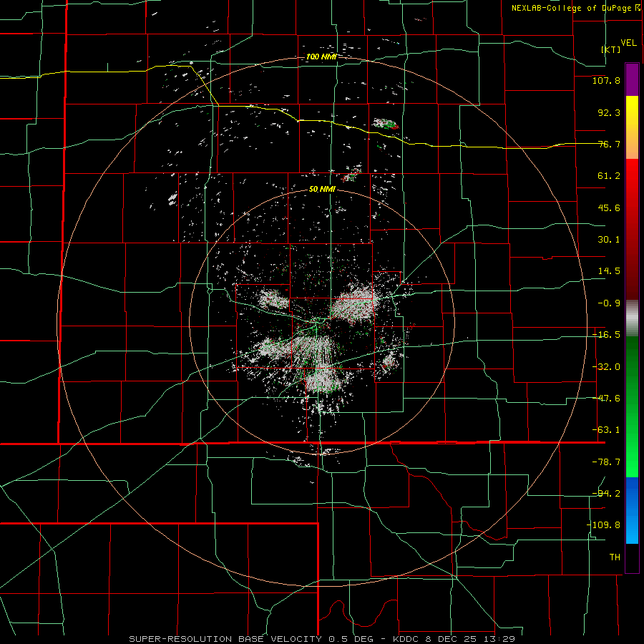Select the 76.7 scale value
The width and height of the screenshot is (644, 644).
pos(609,144)
